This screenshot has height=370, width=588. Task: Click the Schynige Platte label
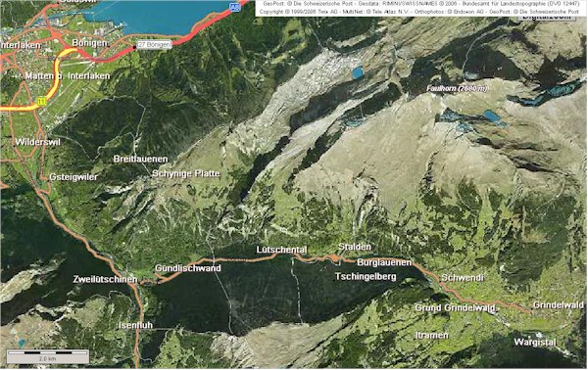pyautogui.click(x=185, y=174)
